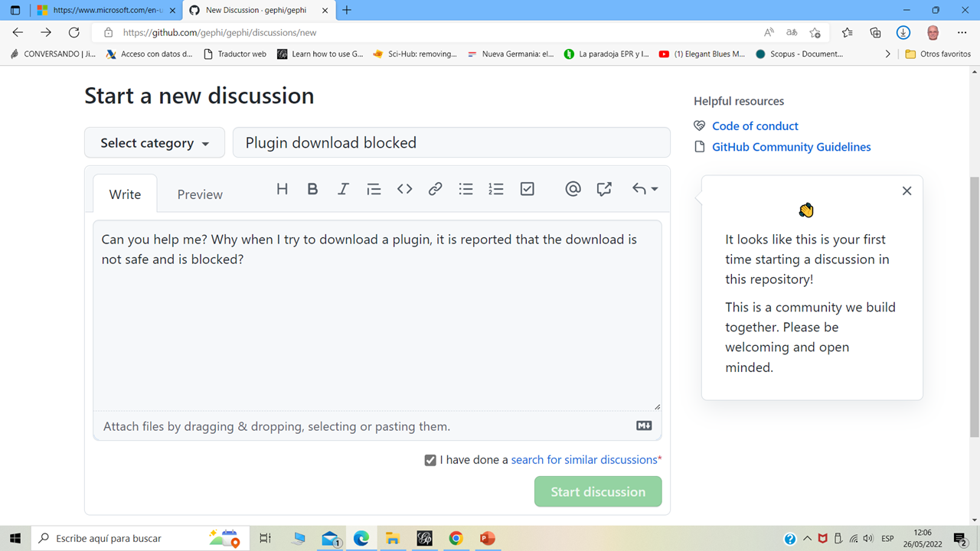This screenshot has height=551, width=980.
Task: Add a bulleted list
Action: [x=465, y=188]
